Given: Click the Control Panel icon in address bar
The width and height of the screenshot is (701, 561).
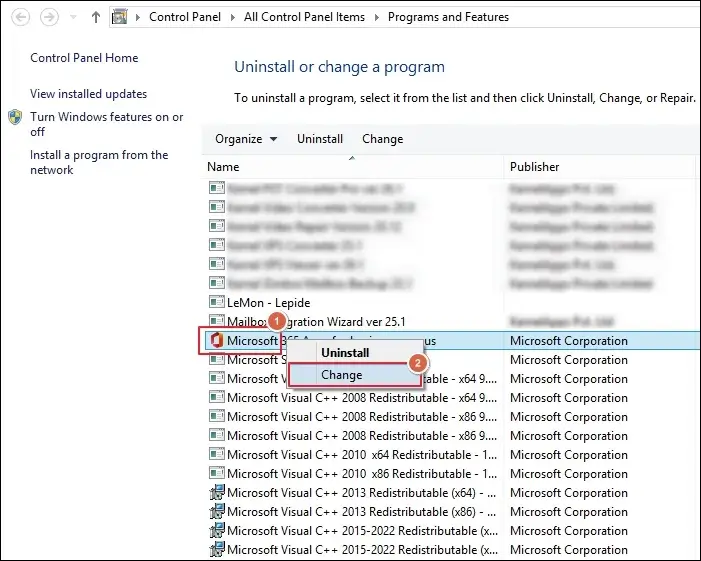Looking at the screenshot, I should pos(119,17).
